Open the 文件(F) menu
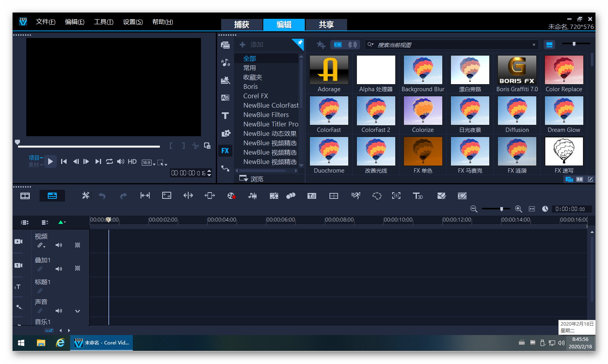The width and height of the screenshot is (608, 364). 45,22
